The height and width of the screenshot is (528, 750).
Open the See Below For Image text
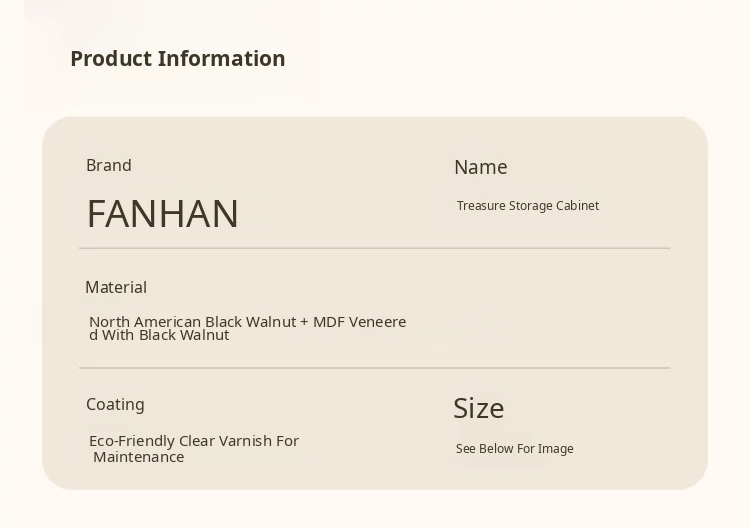[514, 449]
